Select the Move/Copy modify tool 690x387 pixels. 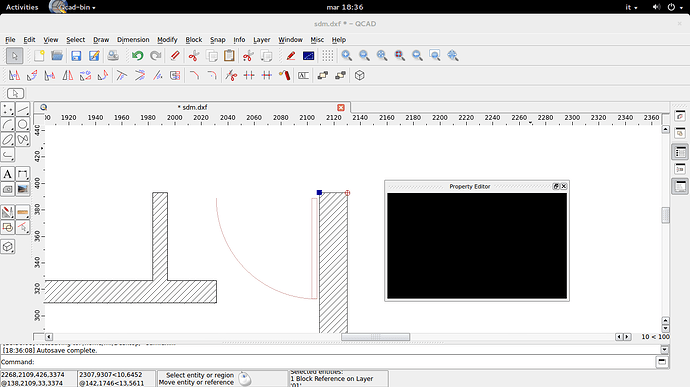point(15,76)
